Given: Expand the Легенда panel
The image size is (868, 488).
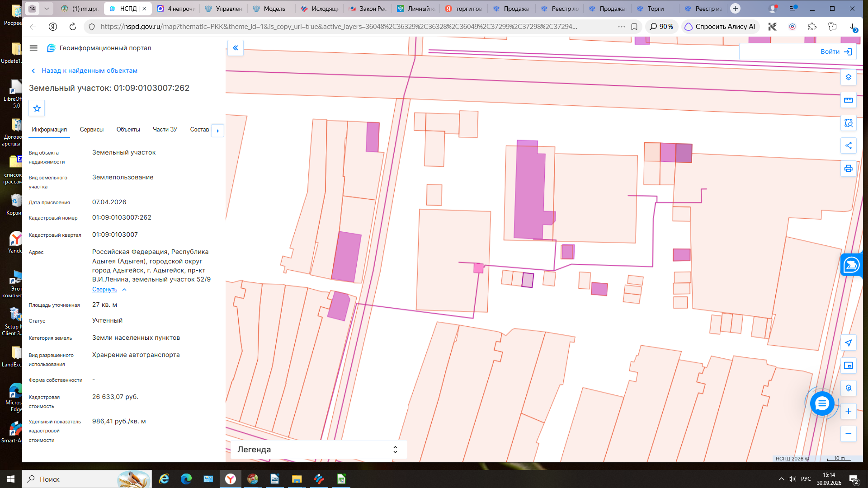Looking at the screenshot, I should click(x=319, y=450).
